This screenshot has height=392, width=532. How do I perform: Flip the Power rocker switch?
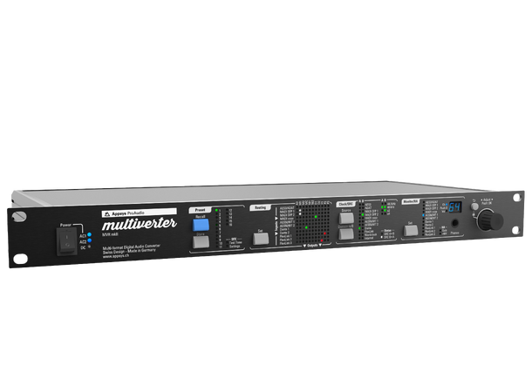pos(67,241)
